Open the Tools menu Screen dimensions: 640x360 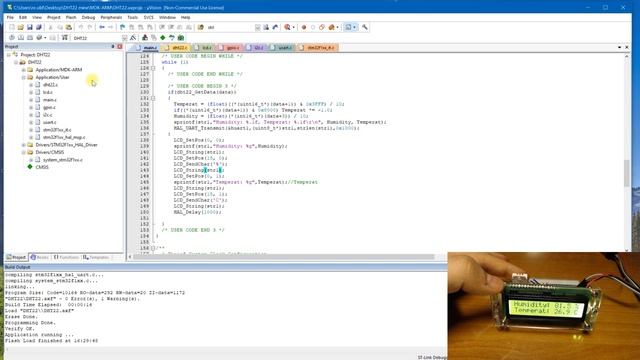point(132,17)
